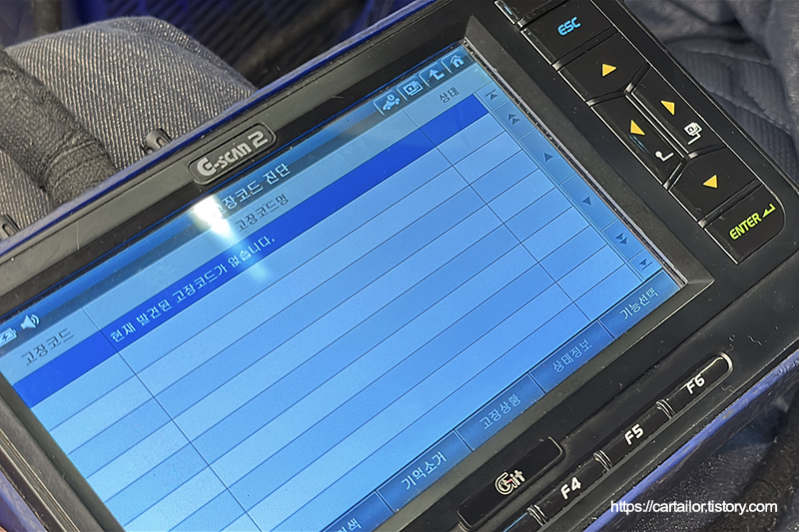Screen dimensions: 799x532
Task: Tap hardware arrow key next to ESC
Action: tap(608, 70)
